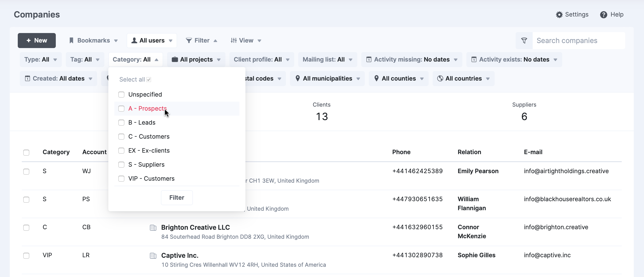644x277 pixels.
Task: Select the row checkbox for account PS
Action: point(26,200)
